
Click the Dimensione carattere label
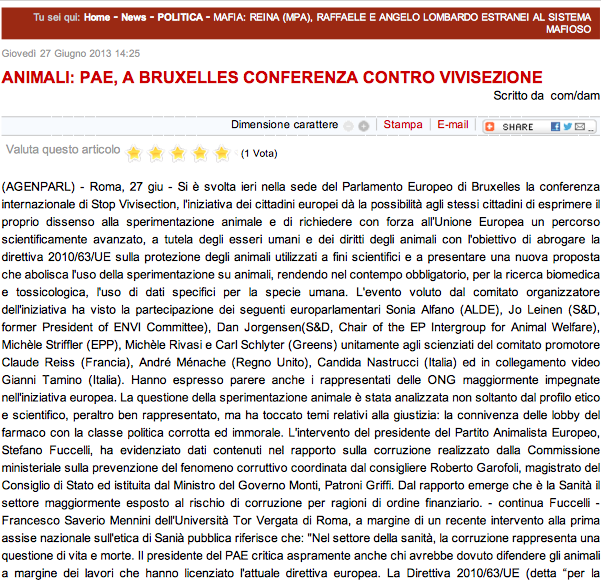(284, 125)
